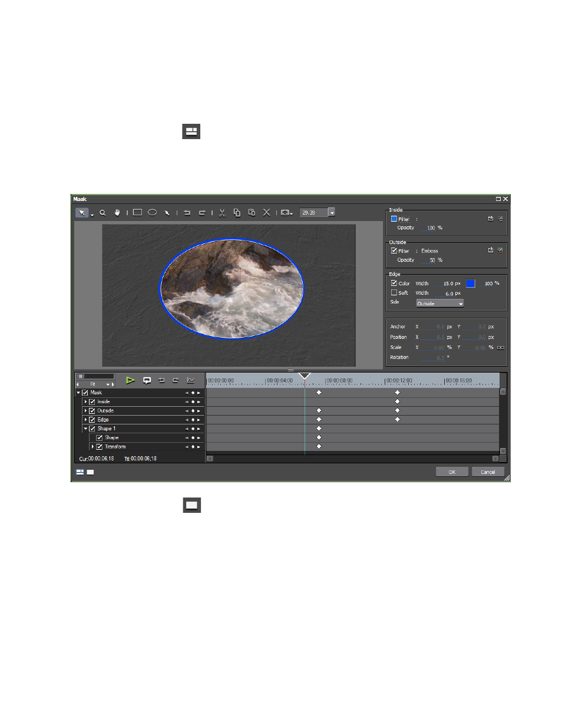Click the cut scissors icon
The image size is (562, 728).
(222, 213)
